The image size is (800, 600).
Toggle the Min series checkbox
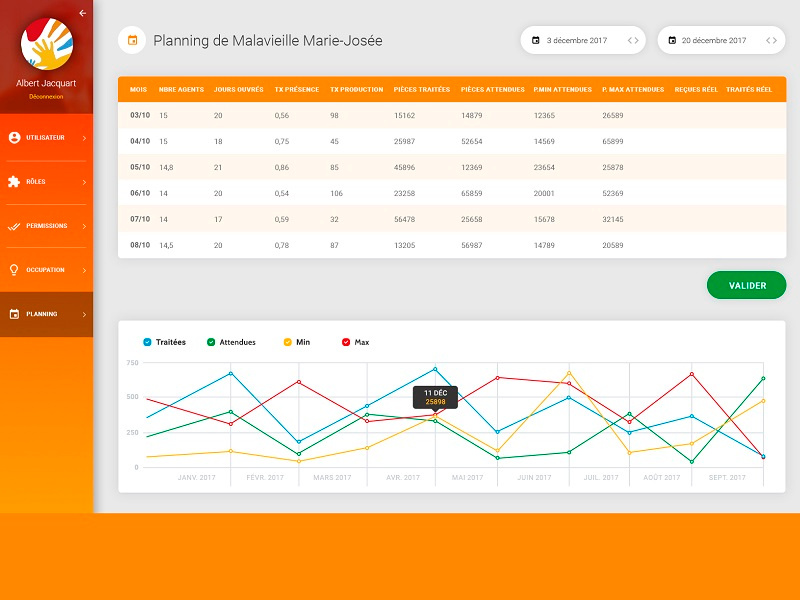288,342
